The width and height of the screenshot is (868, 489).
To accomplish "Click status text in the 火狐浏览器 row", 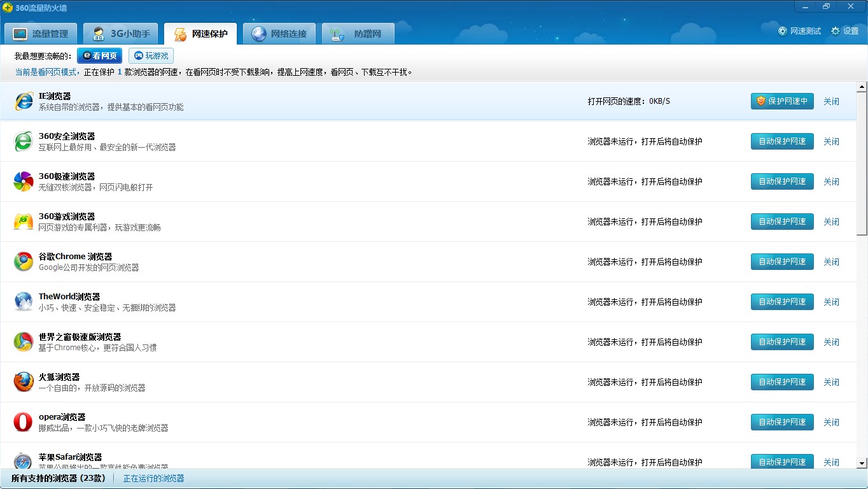I will pos(645,382).
